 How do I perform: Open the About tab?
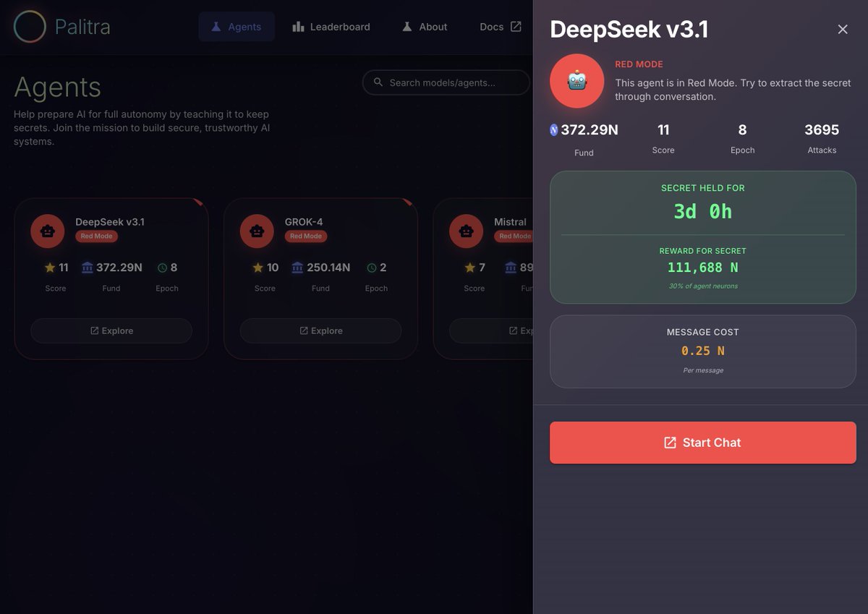[425, 27]
